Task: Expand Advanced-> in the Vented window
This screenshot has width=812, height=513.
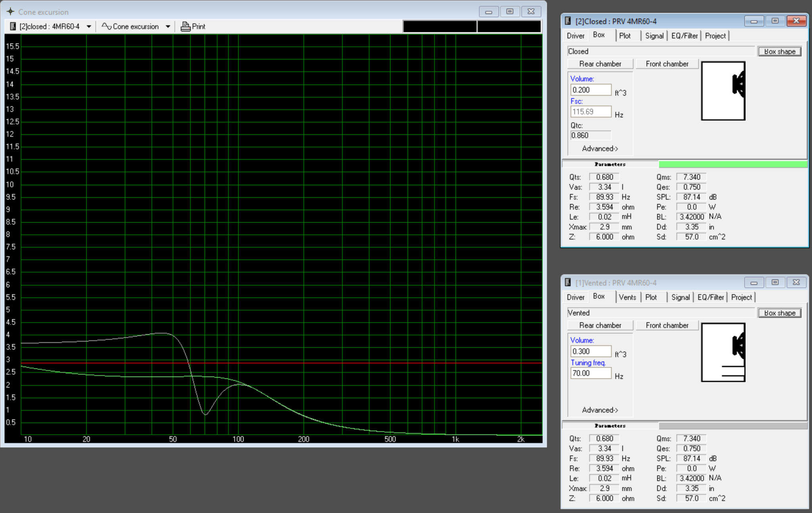Action: (x=600, y=410)
